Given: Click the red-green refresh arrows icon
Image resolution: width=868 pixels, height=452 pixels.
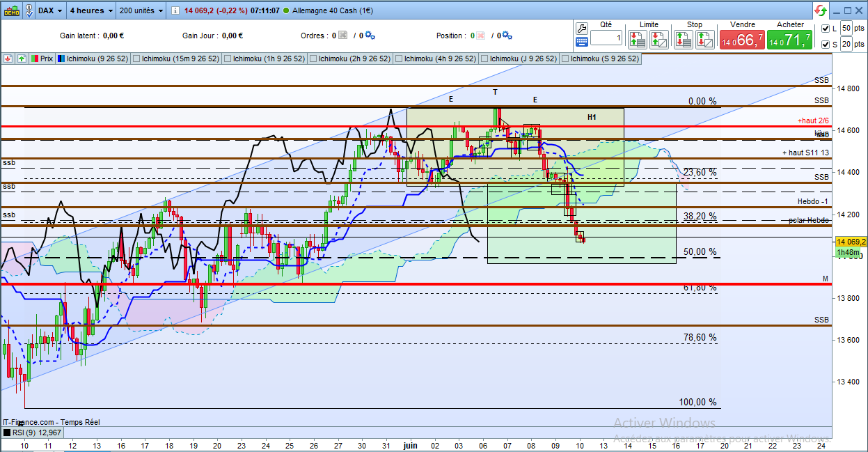Looking at the screenshot, I should [x=821, y=10].
